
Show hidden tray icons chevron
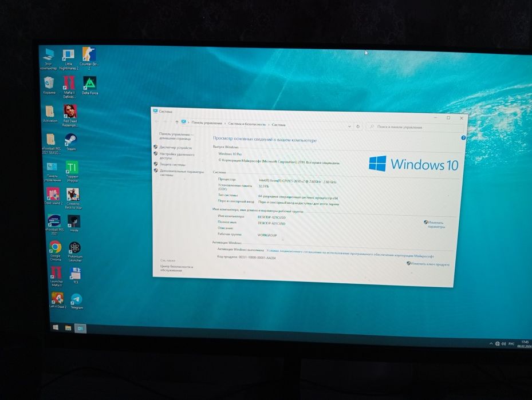tap(491, 344)
